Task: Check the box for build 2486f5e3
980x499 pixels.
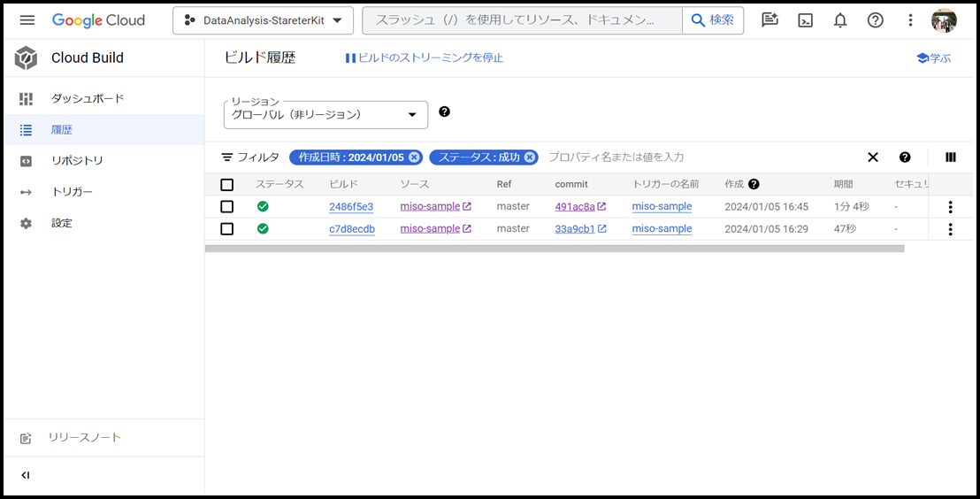Action: (227, 207)
